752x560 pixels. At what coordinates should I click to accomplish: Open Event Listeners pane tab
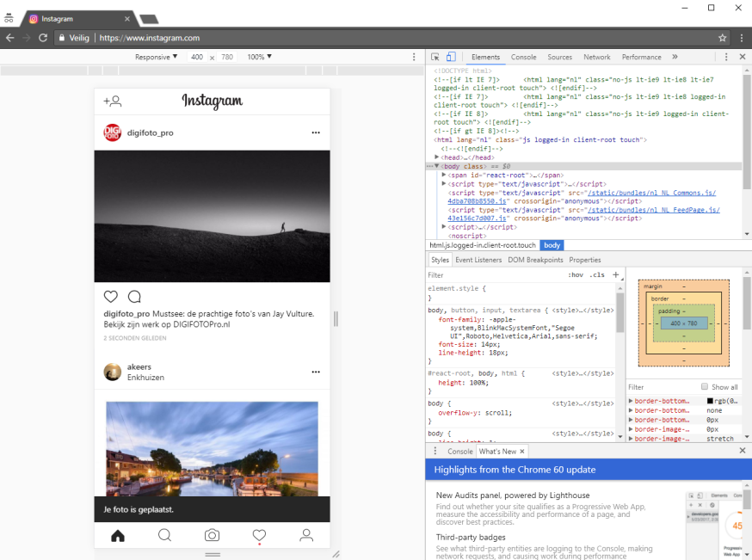pos(478,260)
